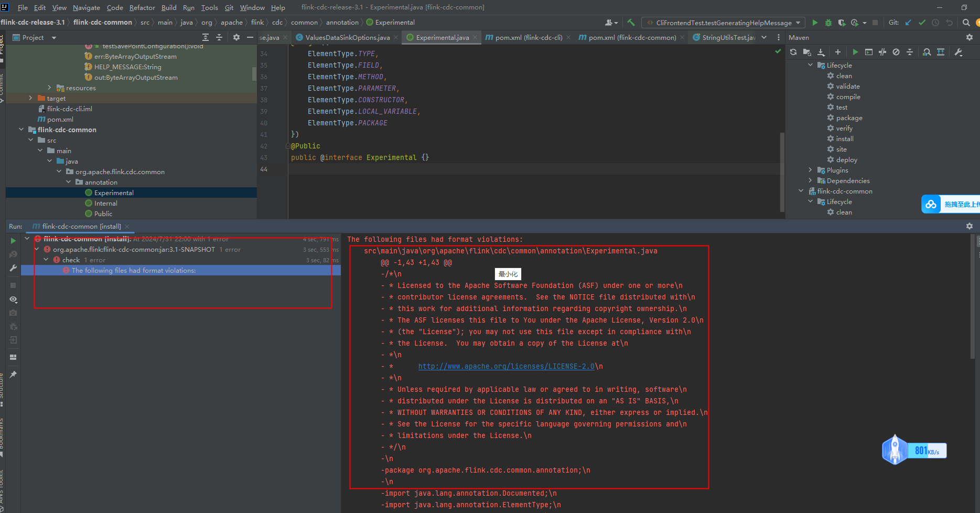Select the Maven deploy goal

846,159
